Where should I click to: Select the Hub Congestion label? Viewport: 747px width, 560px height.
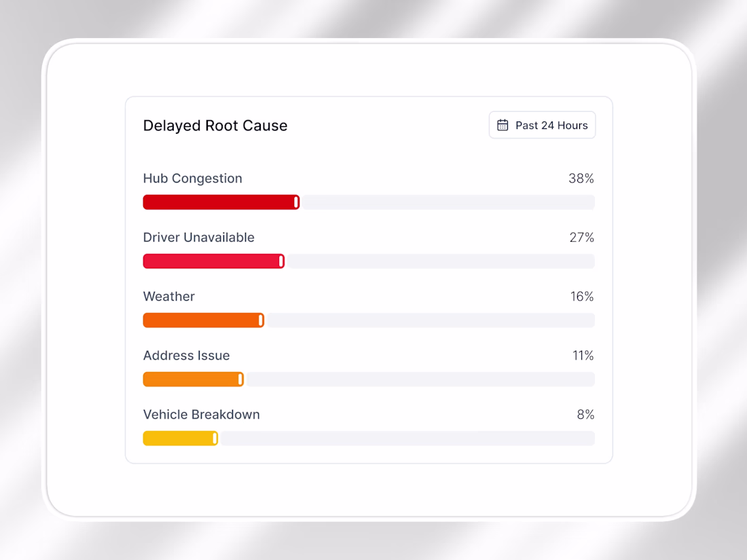point(192,179)
